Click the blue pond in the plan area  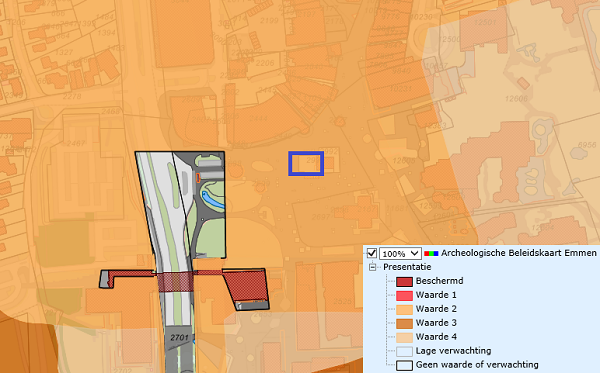pos(212,200)
